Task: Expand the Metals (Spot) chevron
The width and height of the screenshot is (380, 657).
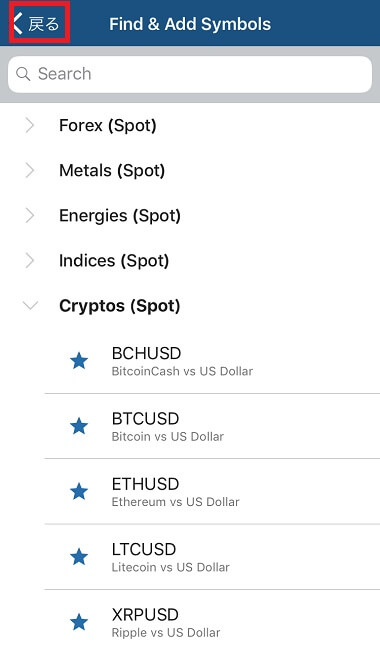Action: 30,171
